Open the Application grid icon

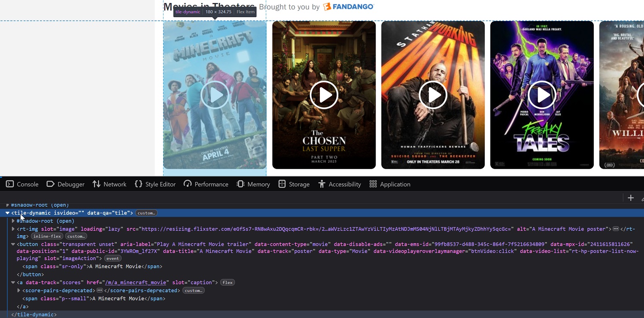click(373, 184)
